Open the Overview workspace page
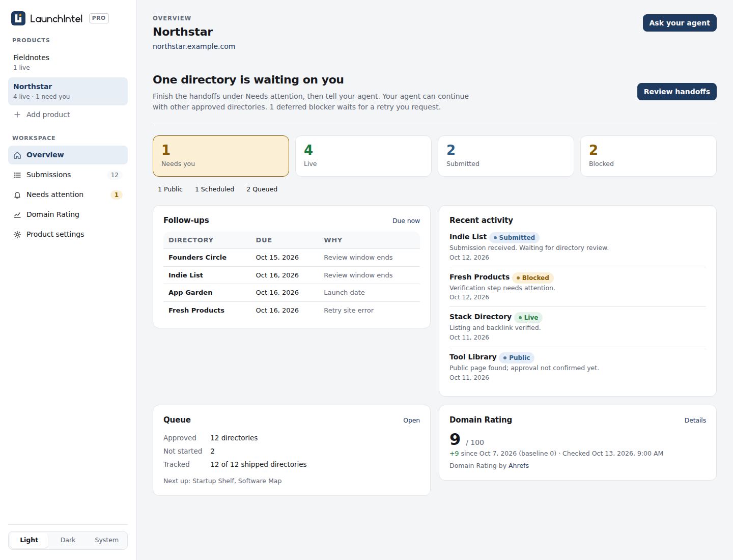This screenshot has width=733, height=560. tap(68, 155)
